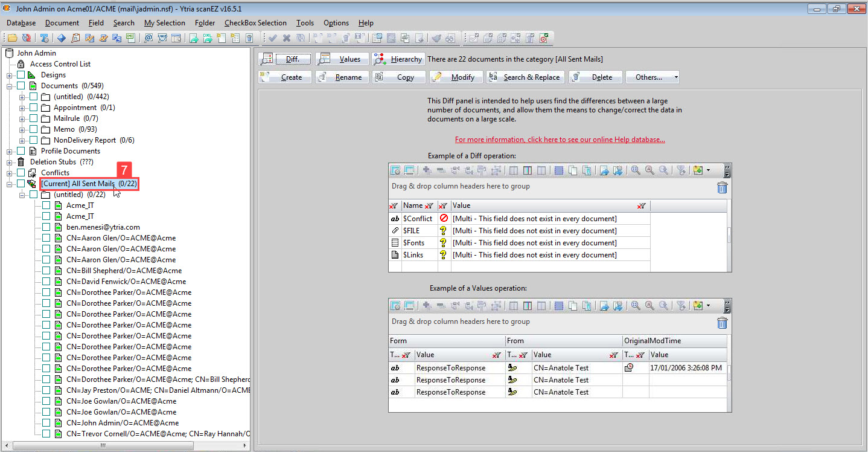
Task: Click the Values button
Action: pyautogui.click(x=342, y=59)
